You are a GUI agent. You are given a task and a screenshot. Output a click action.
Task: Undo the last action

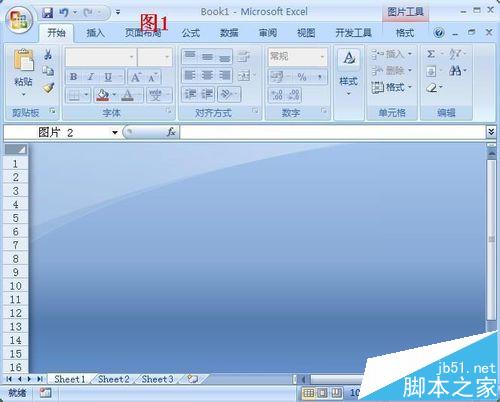pyautogui.click(x=63, y=13)
